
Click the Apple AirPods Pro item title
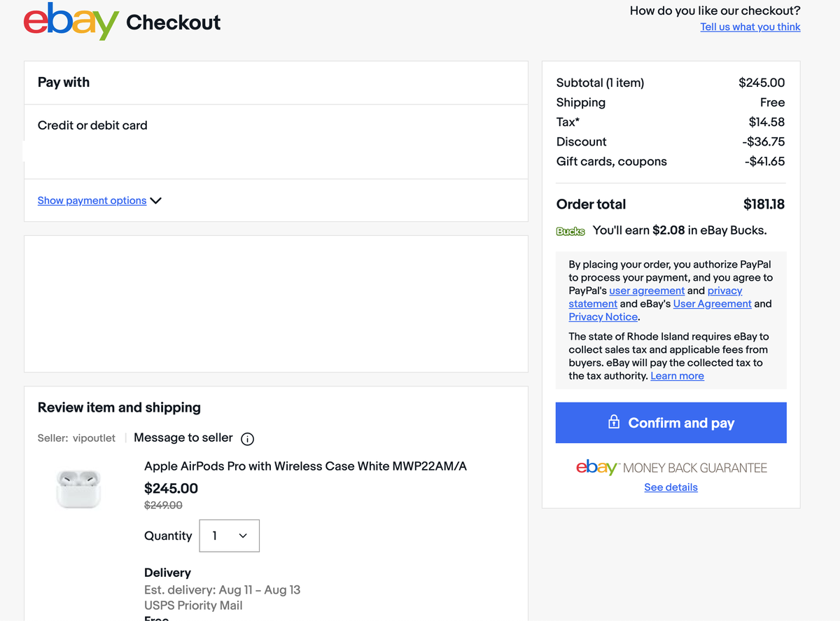305,466
